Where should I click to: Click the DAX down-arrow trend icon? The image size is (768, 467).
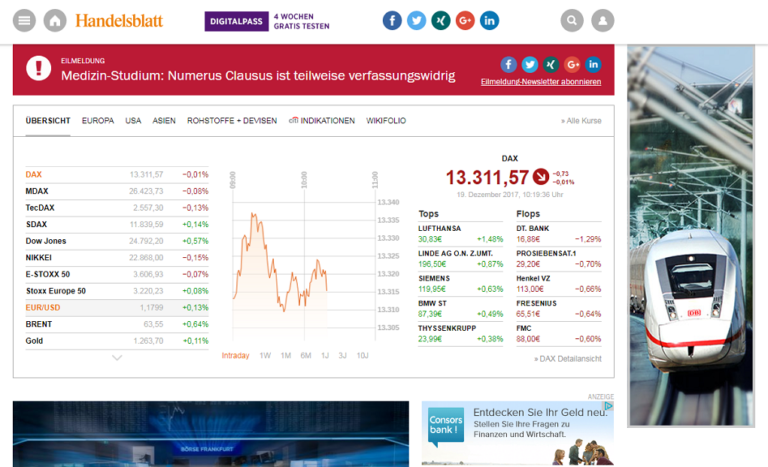(x=541, y=176)
